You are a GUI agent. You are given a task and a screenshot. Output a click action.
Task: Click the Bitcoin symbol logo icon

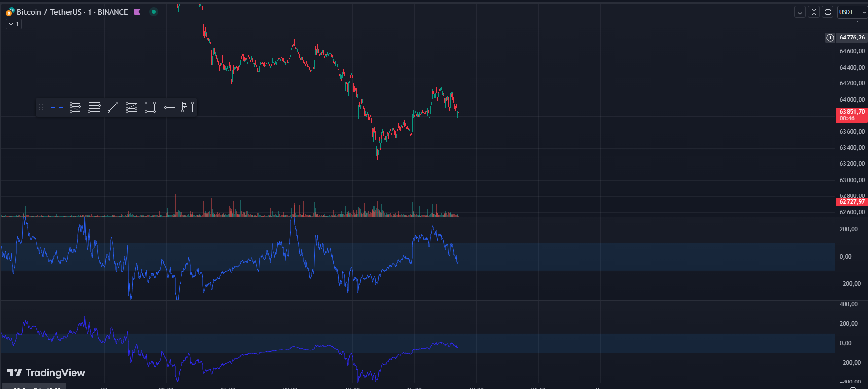[x=10, y=12]
